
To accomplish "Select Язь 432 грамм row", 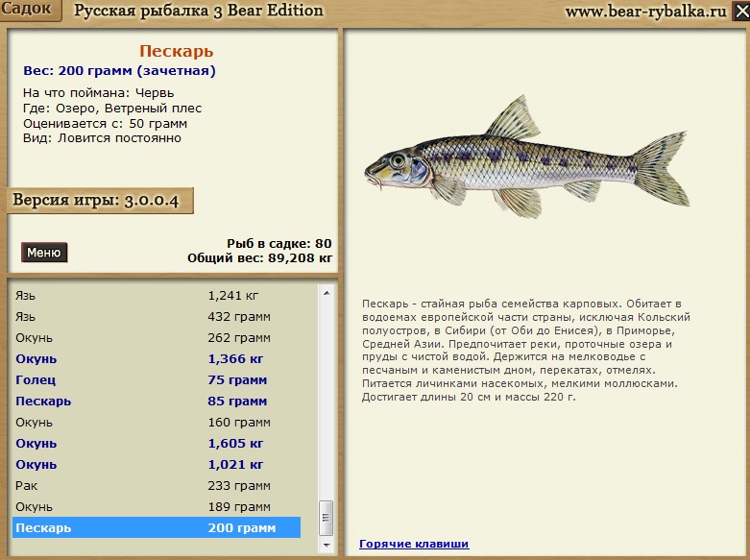I will [x=157, y=317].
